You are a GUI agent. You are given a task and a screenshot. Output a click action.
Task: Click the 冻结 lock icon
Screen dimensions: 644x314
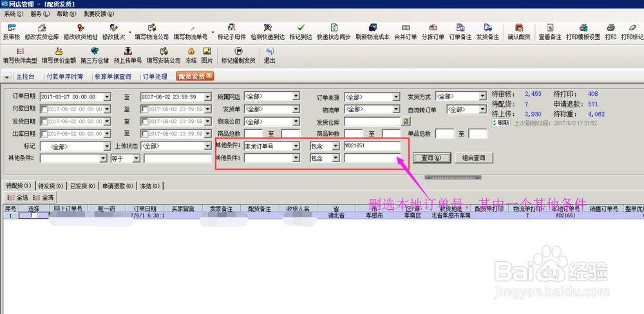tap(191, 51)
